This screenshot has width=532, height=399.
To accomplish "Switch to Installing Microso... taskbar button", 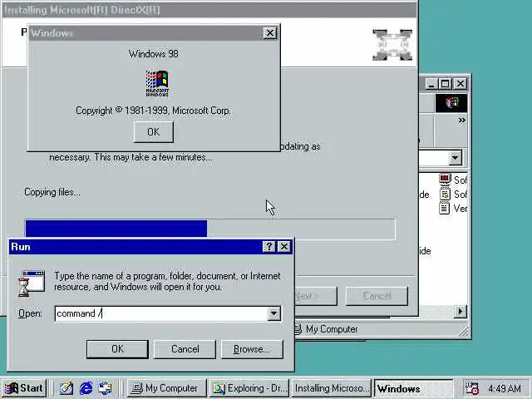I will (332, 388).
